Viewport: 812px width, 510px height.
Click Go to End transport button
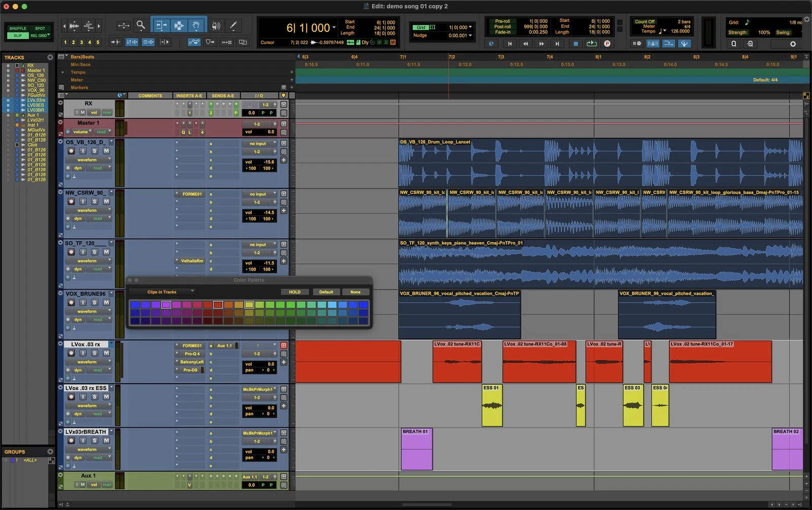[557, 44]
